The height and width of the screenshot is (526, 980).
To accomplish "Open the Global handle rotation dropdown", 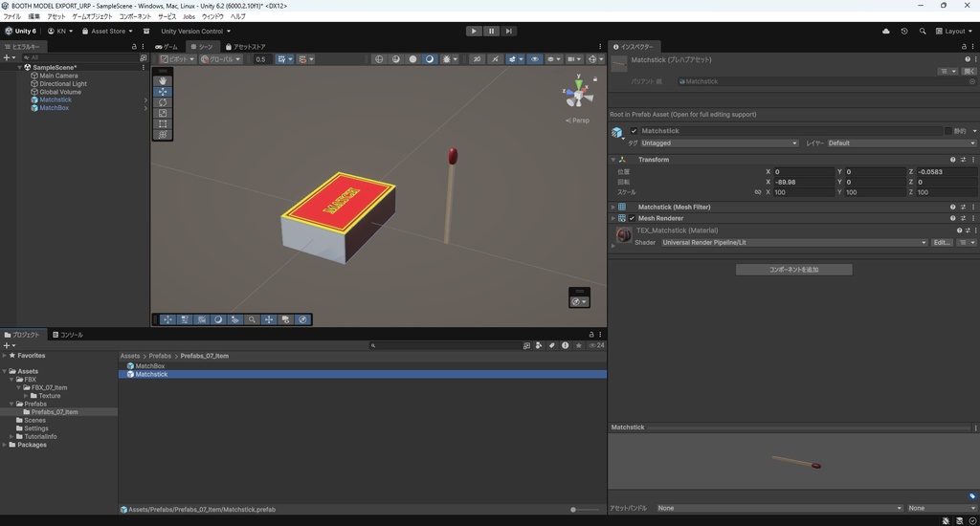I will (x=220, y=59).
